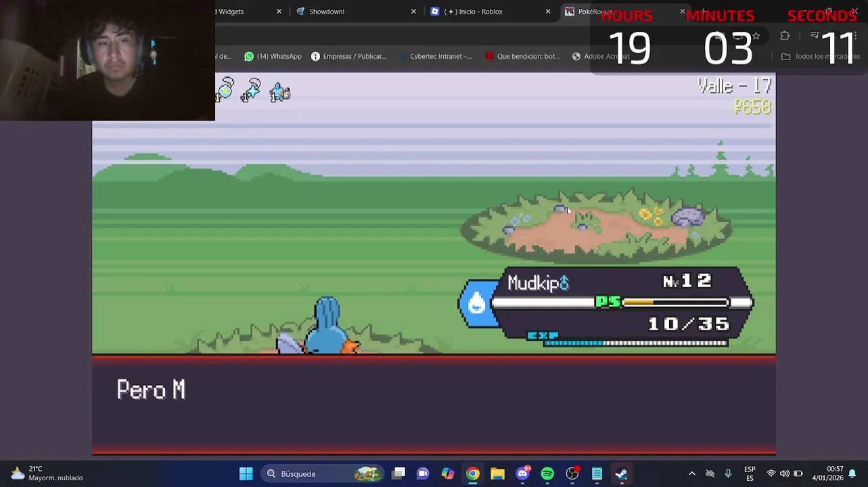Close the Inicio - Roblox tab
This screenshot has height=487, width=868.
548,11
